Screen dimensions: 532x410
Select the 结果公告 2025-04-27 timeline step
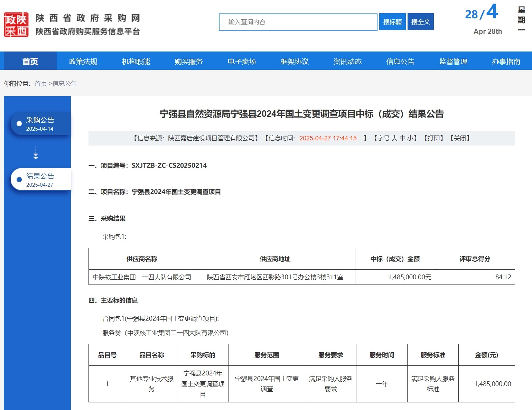pos(40,180)
